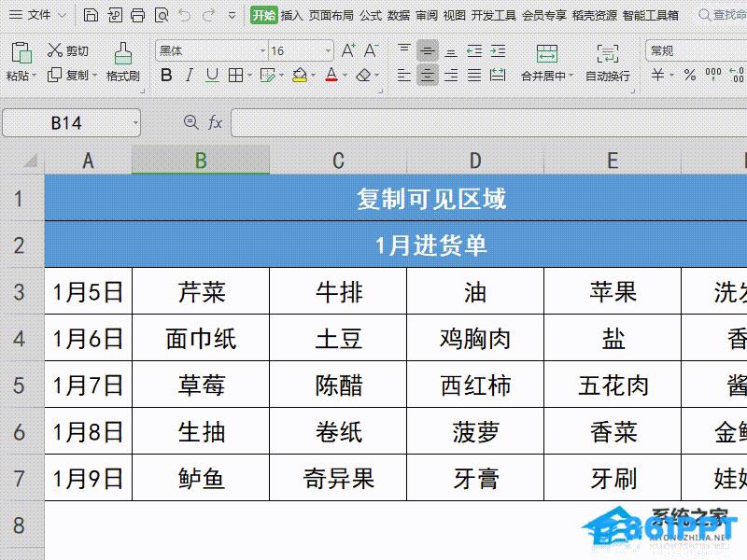
Task: Expand the Name Box dropdown arrow
Action: (135, 123)
